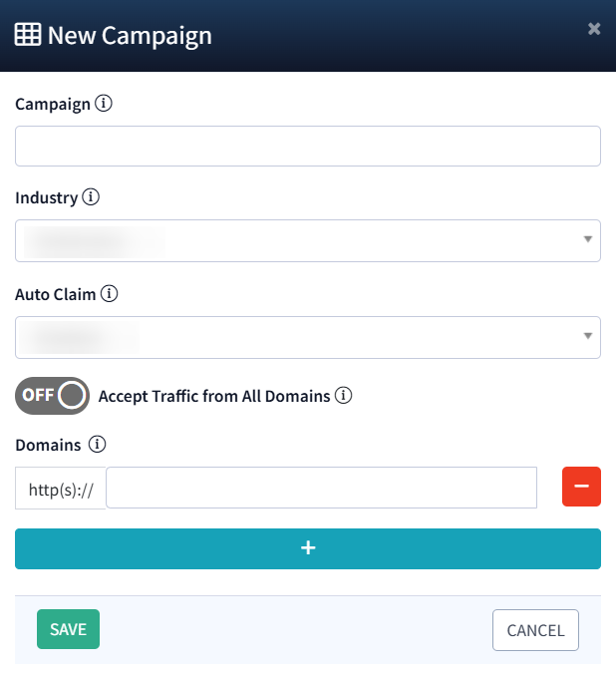Click the Industry dropdown arrow
Viewport: 616px width, 678px height.
(587, 240)
